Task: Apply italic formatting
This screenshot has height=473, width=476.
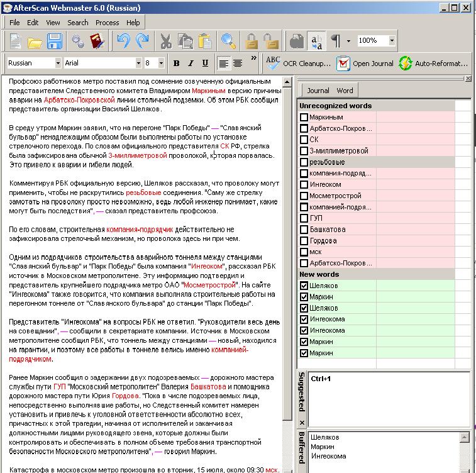Action: pyautogui.click(x=191, y=63)
